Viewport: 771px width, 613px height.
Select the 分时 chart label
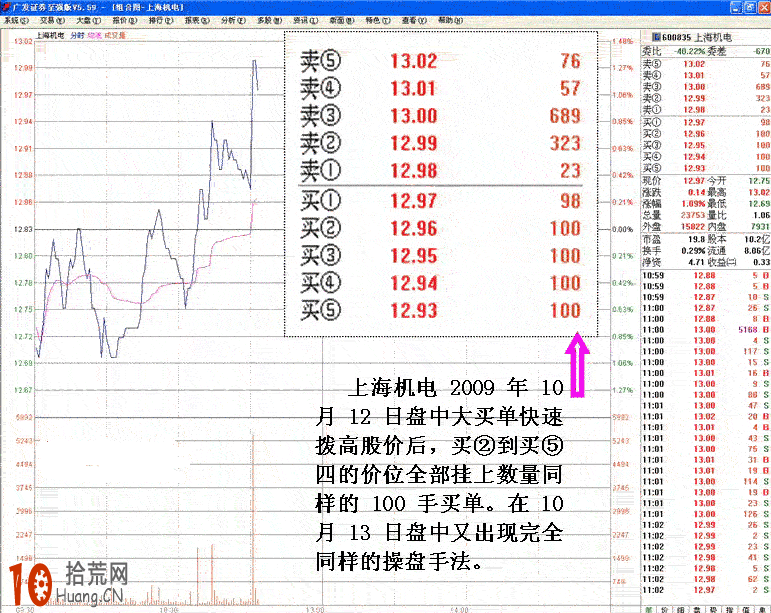[x=76, y=35]
